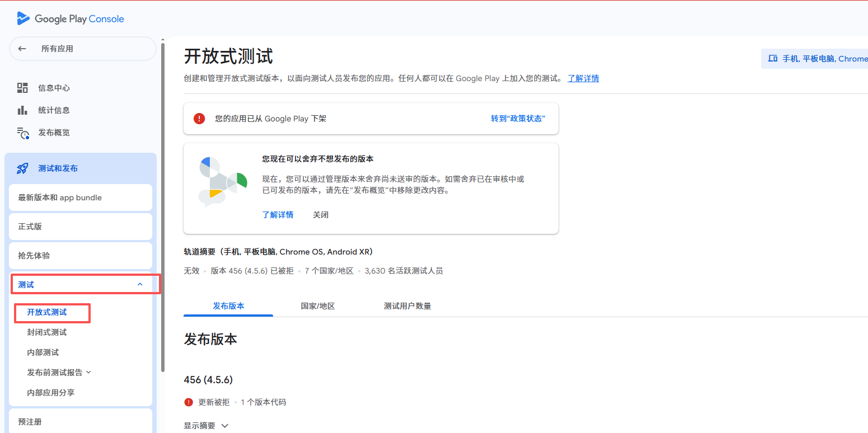Click 版本 456 (4.5.6) 已被拒 in summary
Viewport: 868px width, 433px height.
pyautogui.click(x=252, y=271)
